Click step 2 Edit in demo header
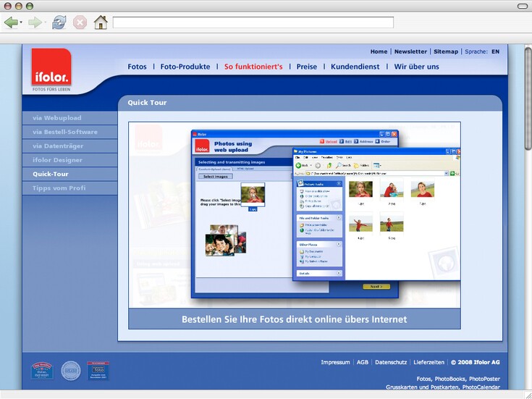The height and width of the screenshot is (399, 532). (346, 142)
